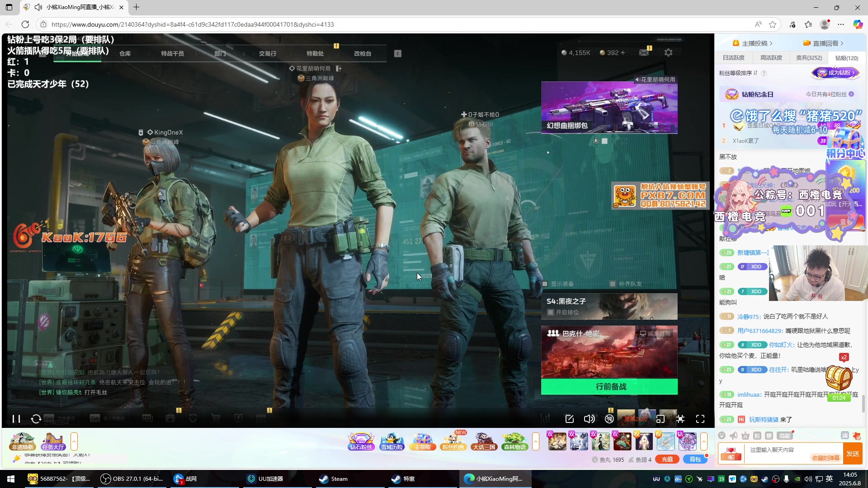This screenshot has height=488, width=868.
Task: Open the stream feedback edit icon
Action: [x=570, y=419]
